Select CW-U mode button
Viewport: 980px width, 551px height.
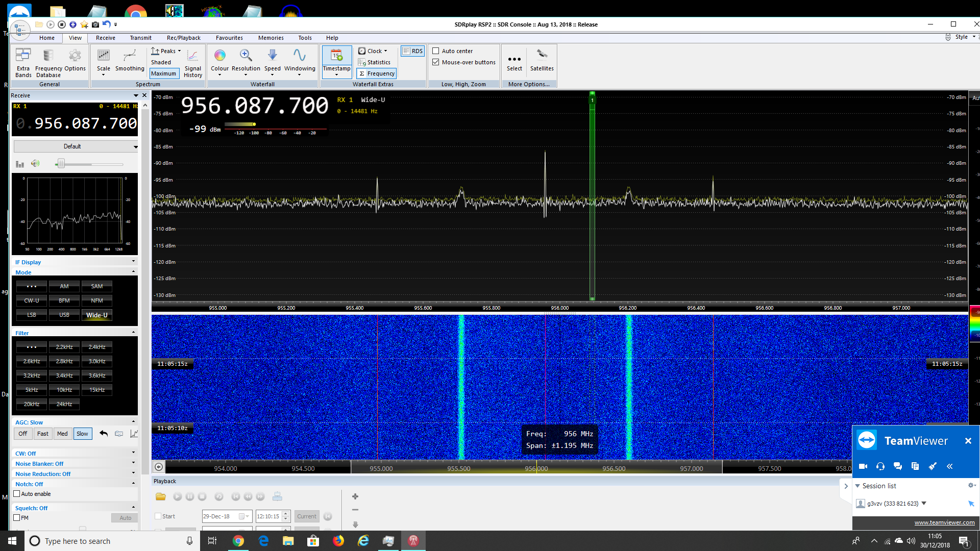pos(32,300)
